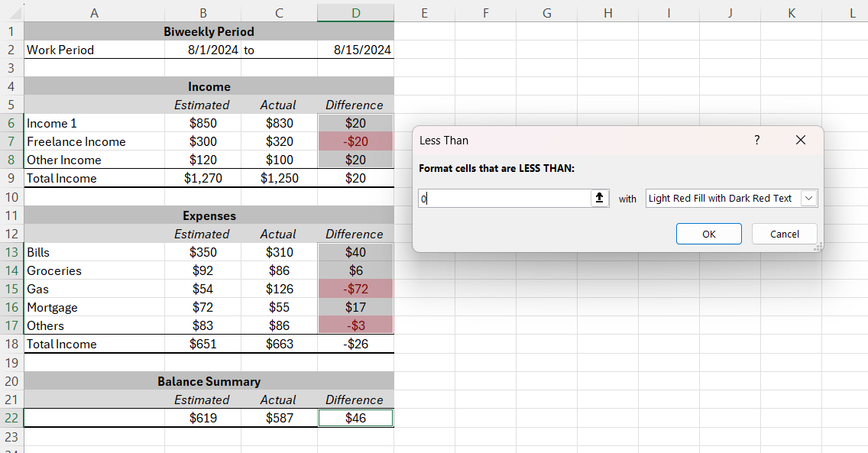Open the Light Red Fill format dropdown
868x453 pixels.
click(x=808, y=199)
